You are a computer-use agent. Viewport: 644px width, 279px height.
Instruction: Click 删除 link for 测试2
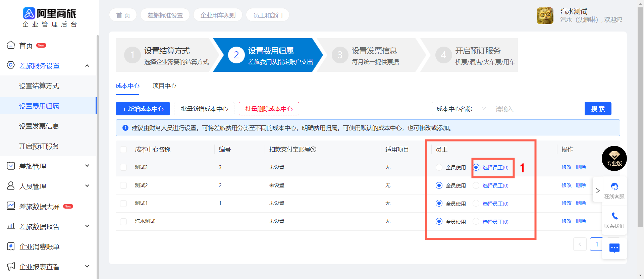pyautogui.click(x=581, y=185)
